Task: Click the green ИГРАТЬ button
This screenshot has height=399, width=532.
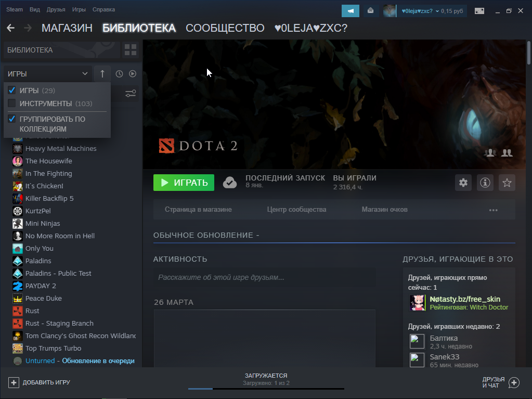Action: pyautogui.click(x=184, y=183)
